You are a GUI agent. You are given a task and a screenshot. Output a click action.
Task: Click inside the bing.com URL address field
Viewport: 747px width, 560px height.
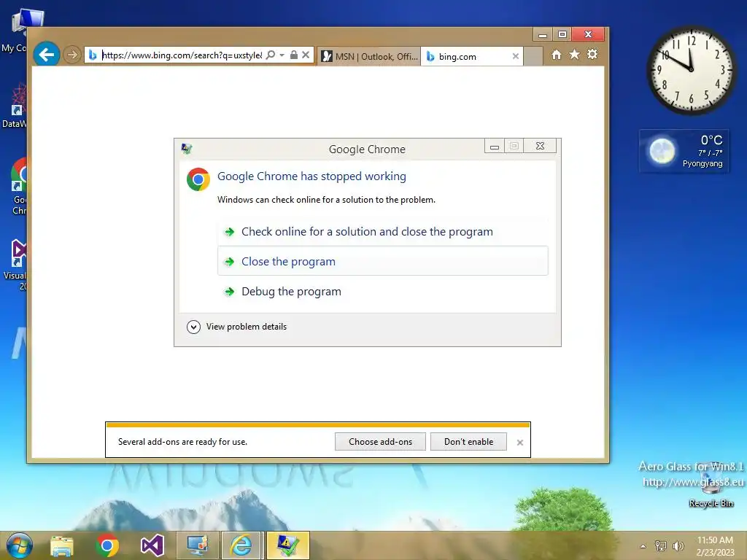[182, 55]
